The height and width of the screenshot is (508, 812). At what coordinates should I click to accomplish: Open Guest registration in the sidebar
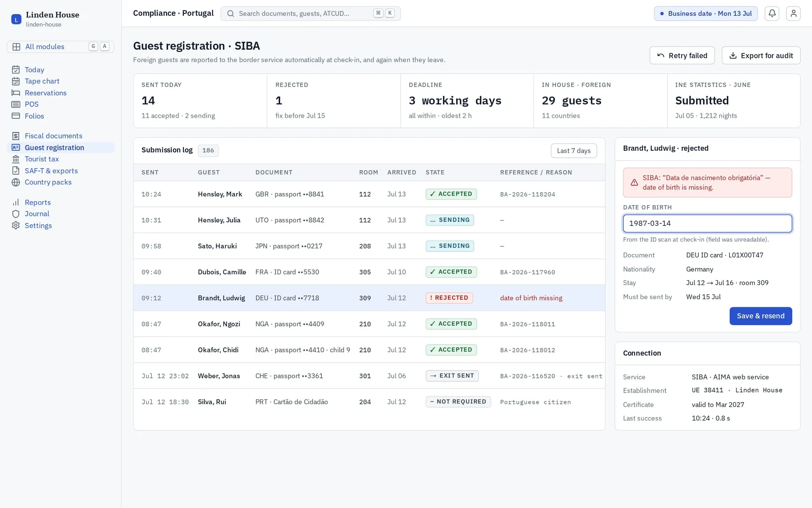60,148
